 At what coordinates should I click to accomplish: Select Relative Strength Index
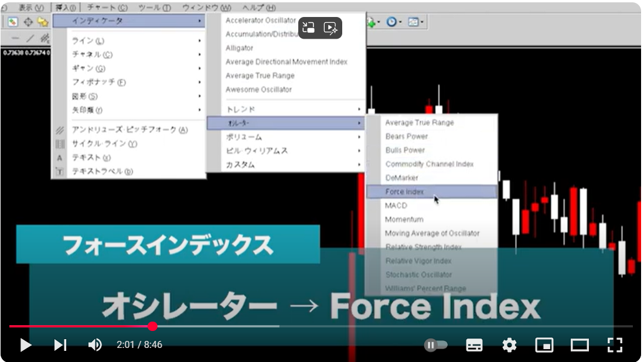pyautogui.click(x=424, y=247)
